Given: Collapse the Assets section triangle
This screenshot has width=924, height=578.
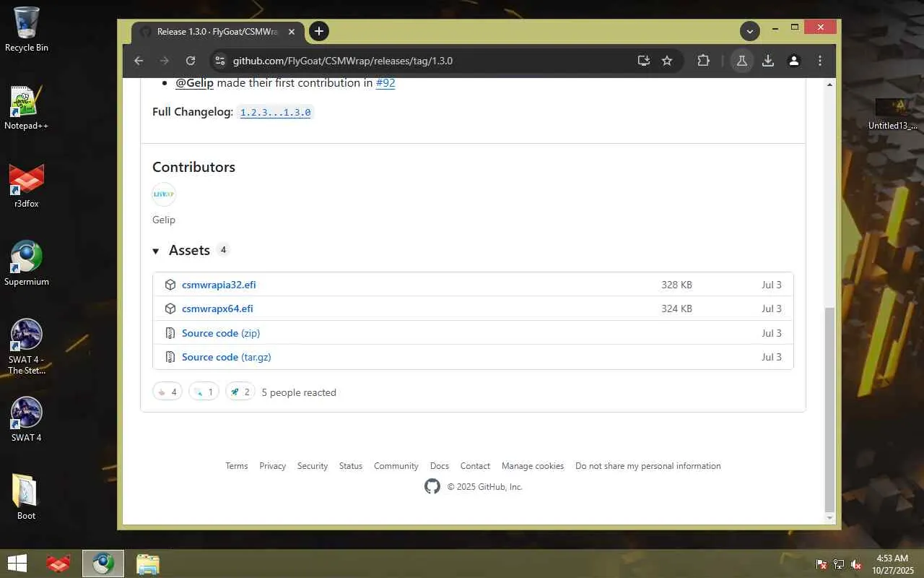Looking at the screenshot, I should click(155, 251).
